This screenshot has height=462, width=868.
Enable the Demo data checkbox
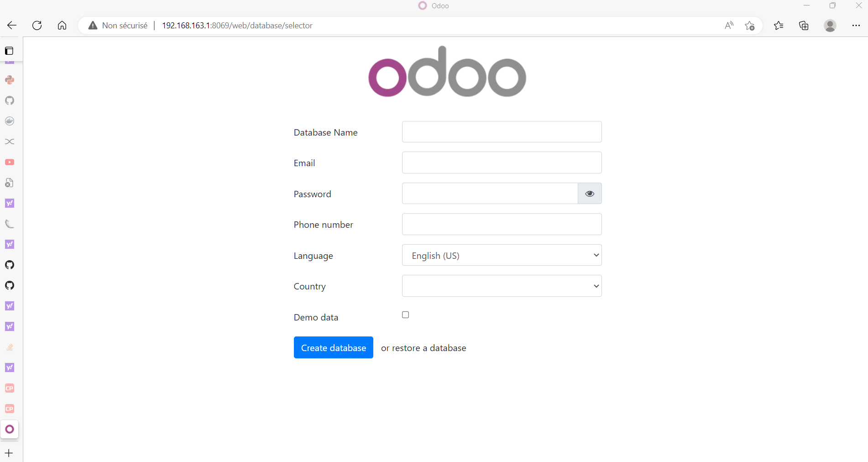point(405,315)
